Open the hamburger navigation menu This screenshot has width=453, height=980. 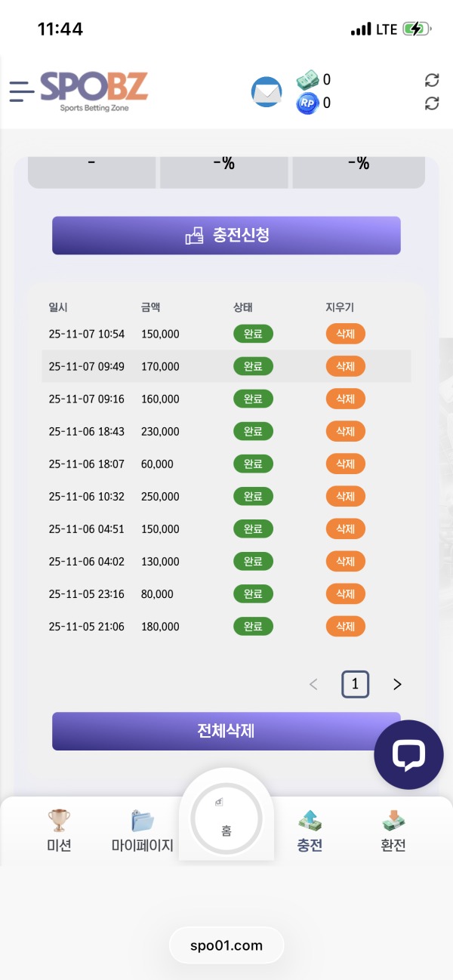[x=21, y=92]
